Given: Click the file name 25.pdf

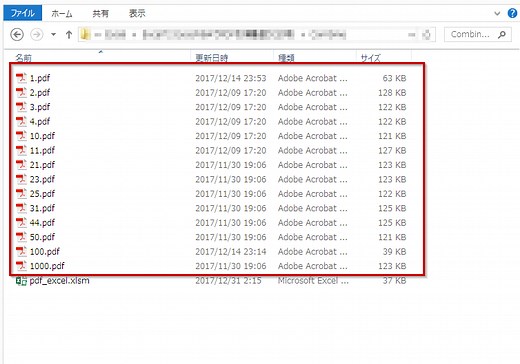Looking at the screenshot, I should (x=42, y=194).
